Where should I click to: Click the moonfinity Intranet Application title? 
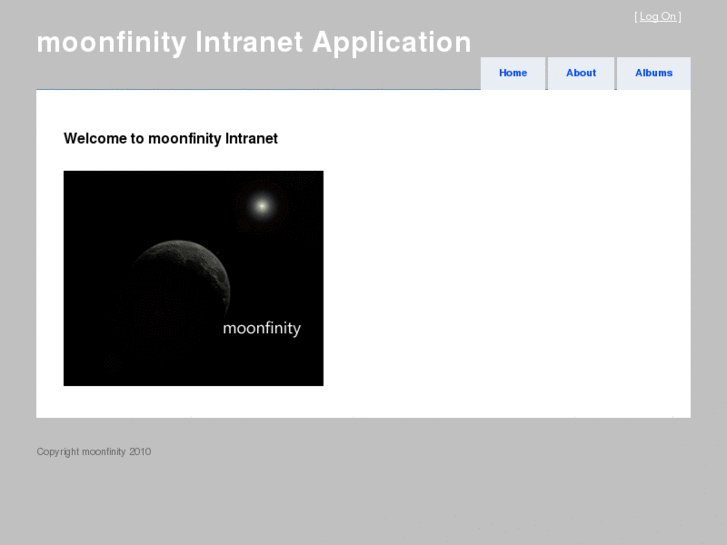click(x=254, y=42)
